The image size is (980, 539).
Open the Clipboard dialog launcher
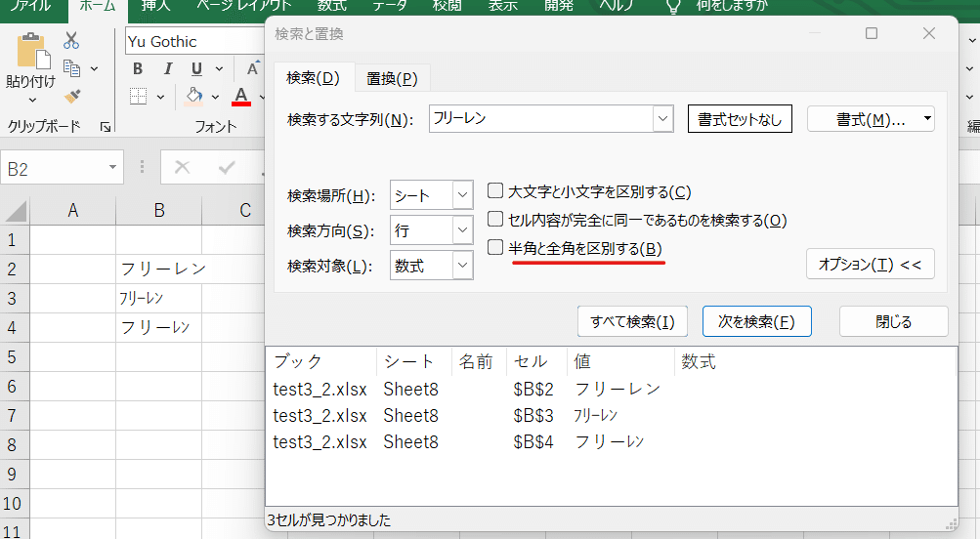105,127
